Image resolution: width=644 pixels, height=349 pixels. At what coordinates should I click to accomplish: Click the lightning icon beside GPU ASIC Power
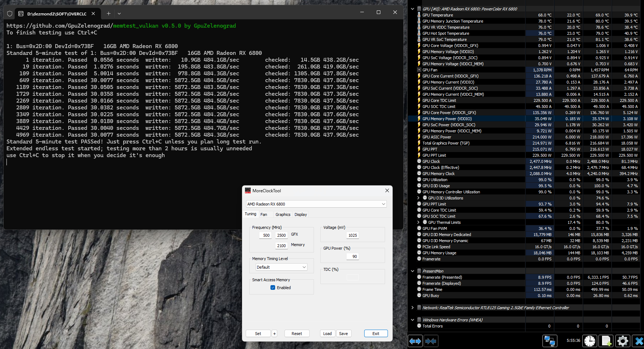pos(419,137)
